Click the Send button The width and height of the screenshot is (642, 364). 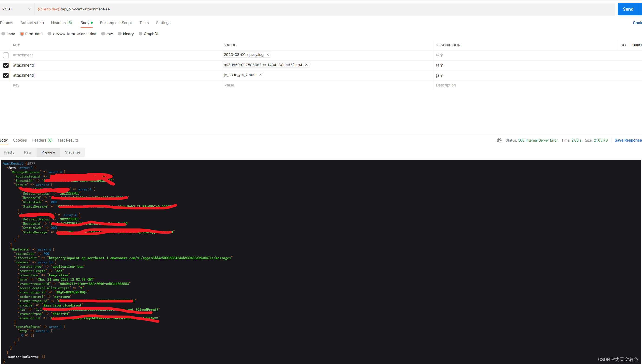(628, 9)
